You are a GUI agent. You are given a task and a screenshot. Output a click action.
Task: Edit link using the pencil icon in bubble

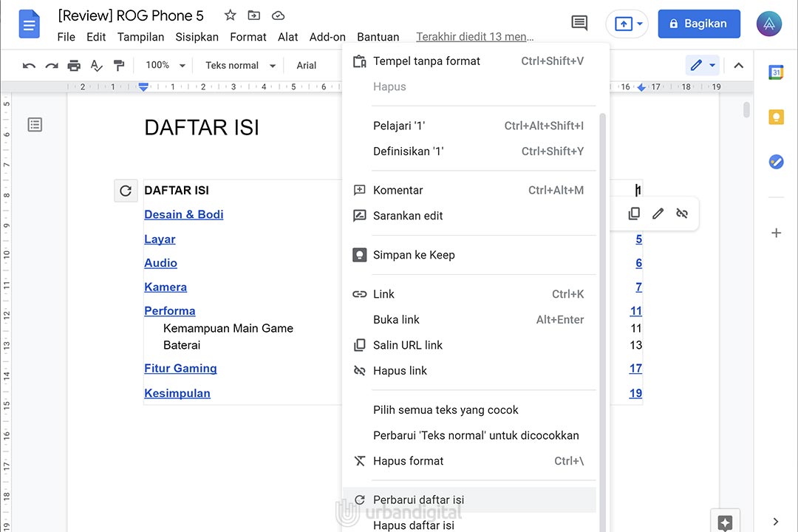(x=658, y=214)
